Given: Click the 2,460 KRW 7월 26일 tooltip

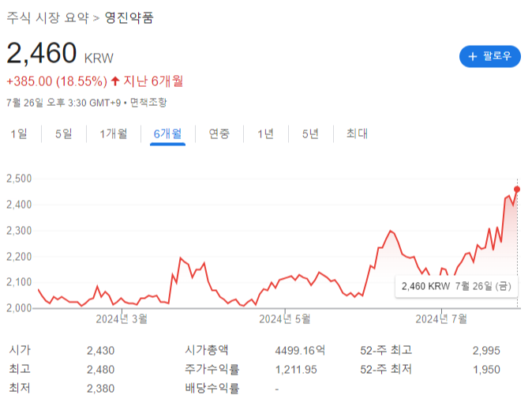Looking at the screenshot, I should pos(456,286).
